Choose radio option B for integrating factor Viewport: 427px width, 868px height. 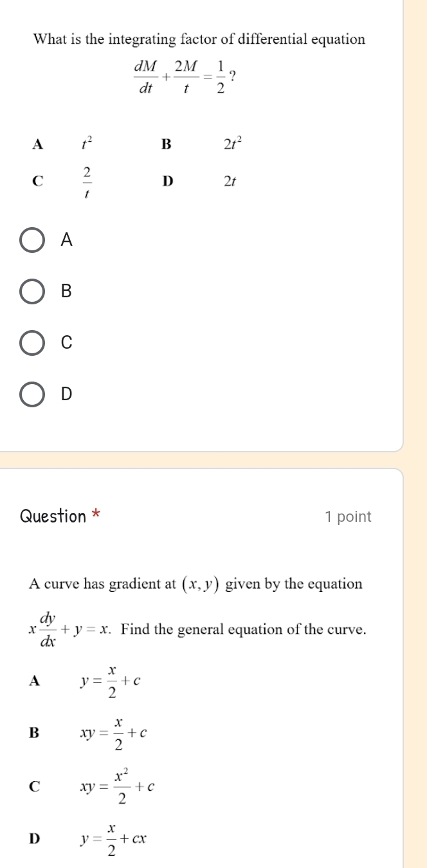point(32,291)
